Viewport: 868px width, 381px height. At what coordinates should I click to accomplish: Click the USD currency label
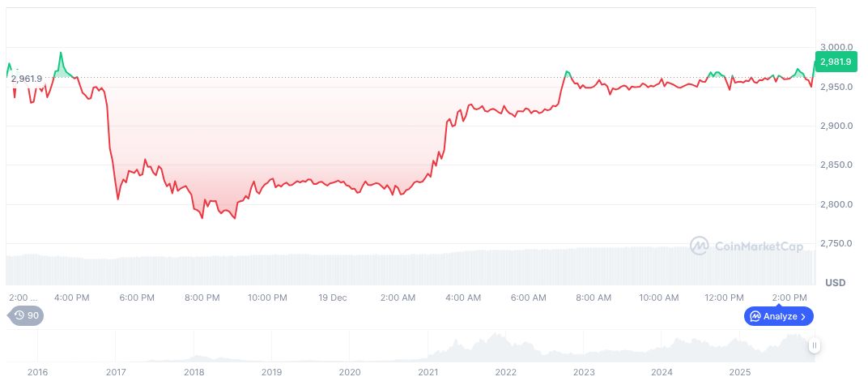tap(835, 283)
